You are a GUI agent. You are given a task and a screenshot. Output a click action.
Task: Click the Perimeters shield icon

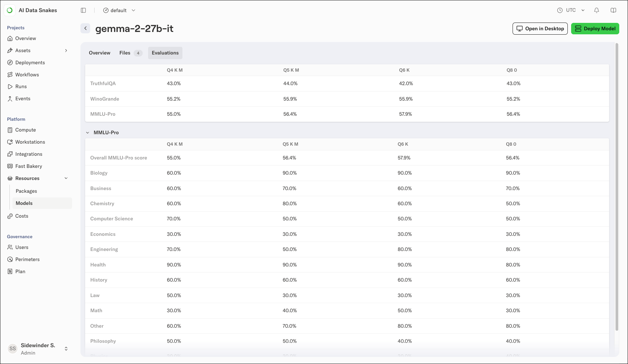[x=10, y=259]
